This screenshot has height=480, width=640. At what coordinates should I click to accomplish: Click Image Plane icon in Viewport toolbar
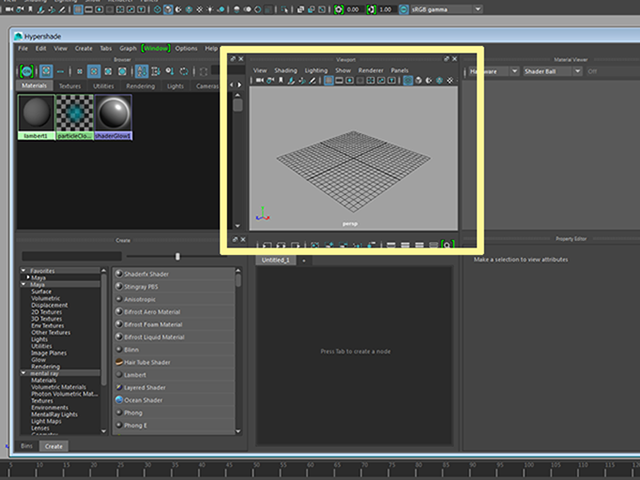[x=291, y=80]
